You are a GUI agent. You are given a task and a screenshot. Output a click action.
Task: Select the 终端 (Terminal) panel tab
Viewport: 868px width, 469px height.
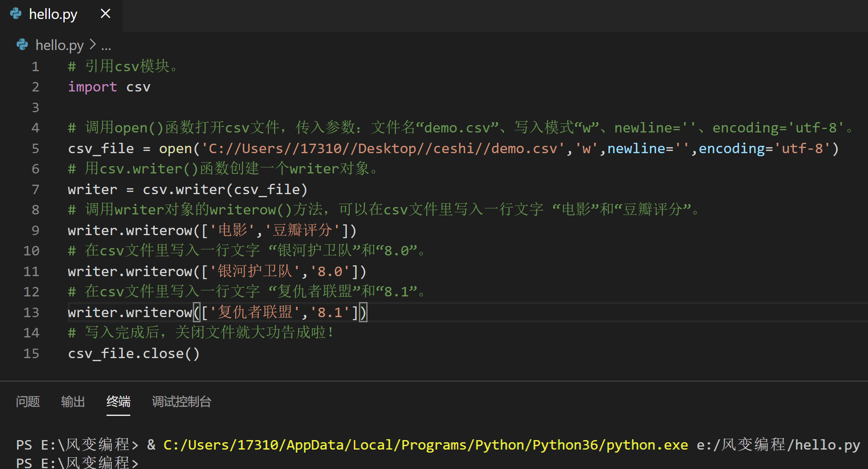(x=118, y=402)
